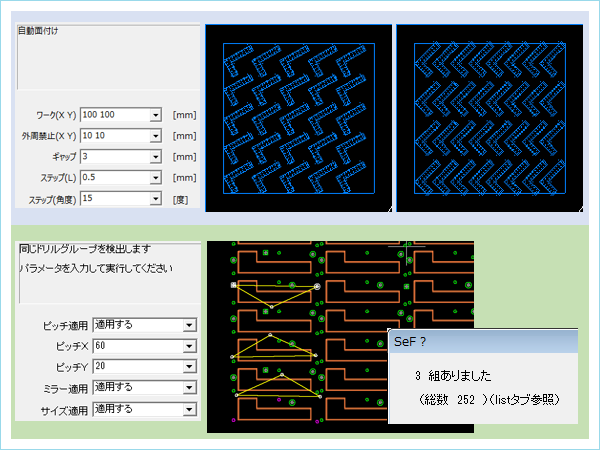600x450 pixels.
Task: Expand the ギャップ dropdown list
Action: tap(155, 157)
